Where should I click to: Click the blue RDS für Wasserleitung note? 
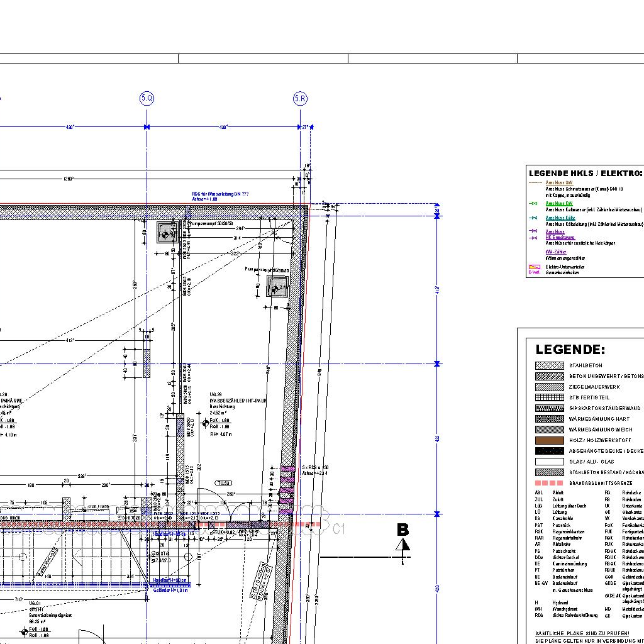pos(220,196)
